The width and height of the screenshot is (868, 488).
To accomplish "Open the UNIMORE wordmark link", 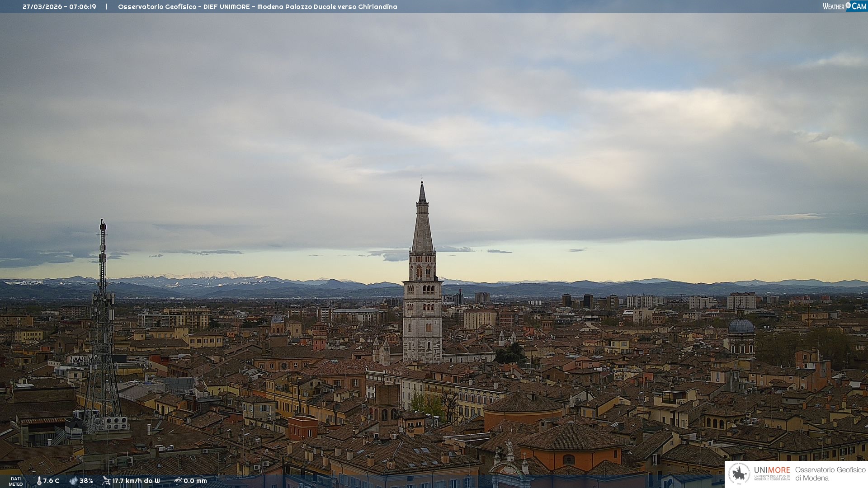I will coord(772,470).
